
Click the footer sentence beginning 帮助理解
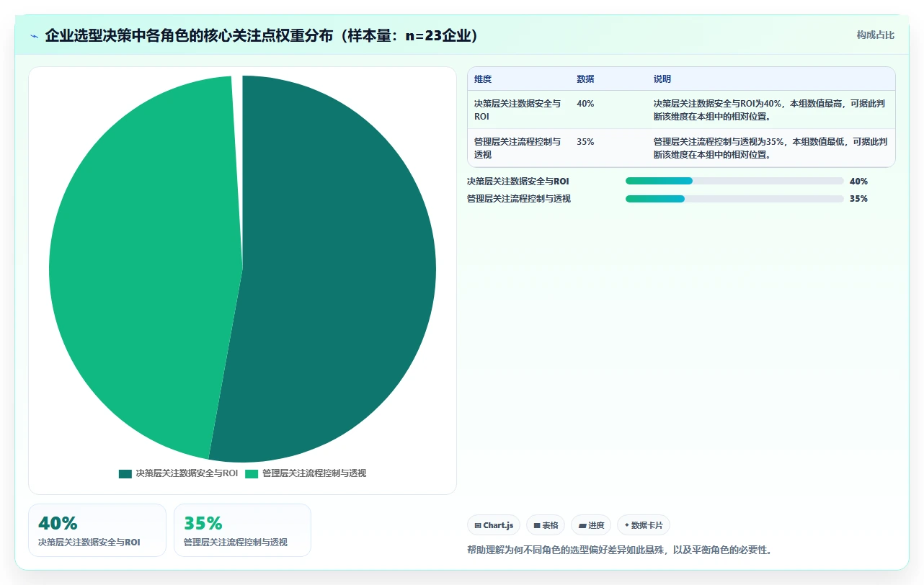620,550
